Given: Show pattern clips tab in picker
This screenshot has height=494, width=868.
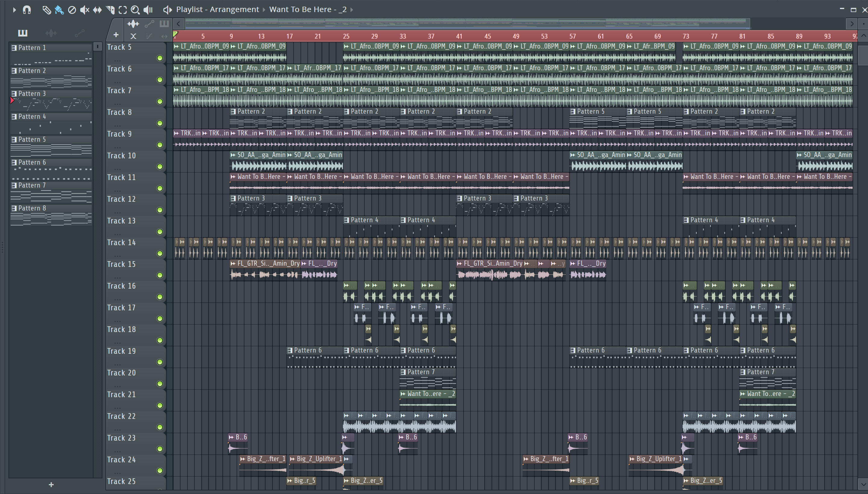Looking at the screenshot, I should [23, 33].
